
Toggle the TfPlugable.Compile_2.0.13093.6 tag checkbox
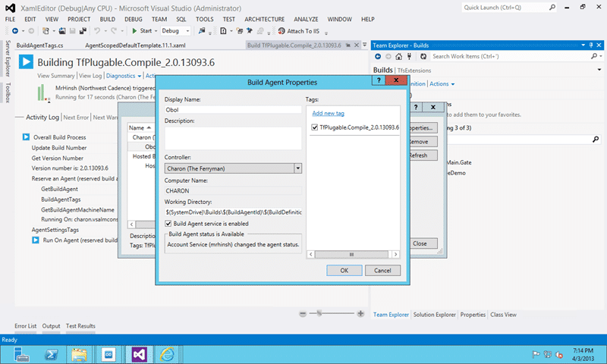[x=315, y=127]
